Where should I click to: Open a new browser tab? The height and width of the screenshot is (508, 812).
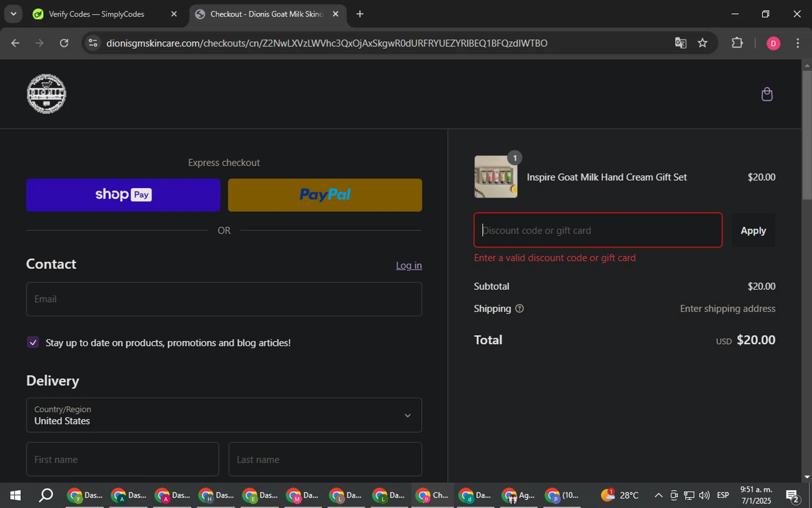[360, 14]
